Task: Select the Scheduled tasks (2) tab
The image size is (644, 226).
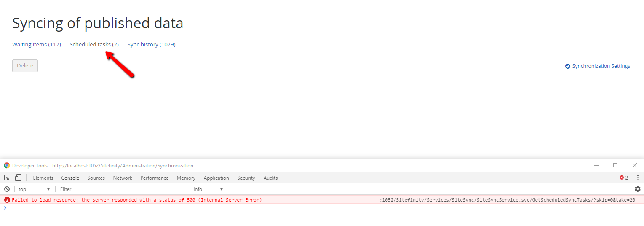Action: coord(94,44)
